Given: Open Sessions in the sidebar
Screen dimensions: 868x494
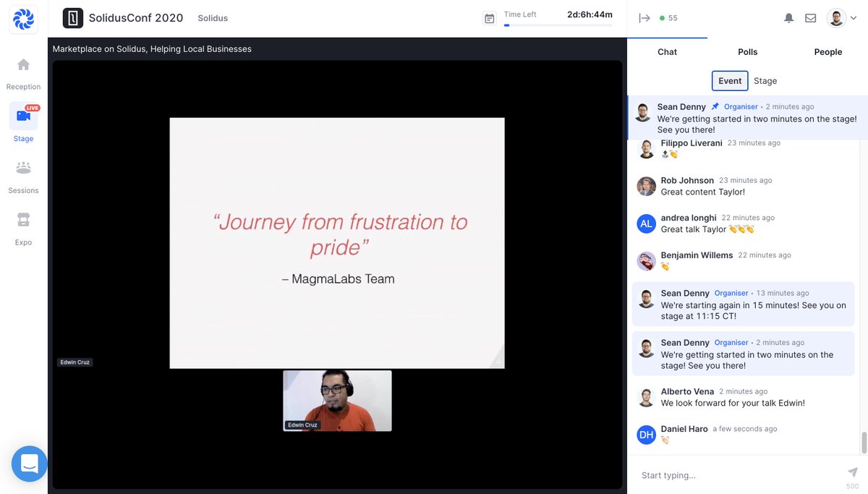Looking at the screenshot, I should point(23,176).
